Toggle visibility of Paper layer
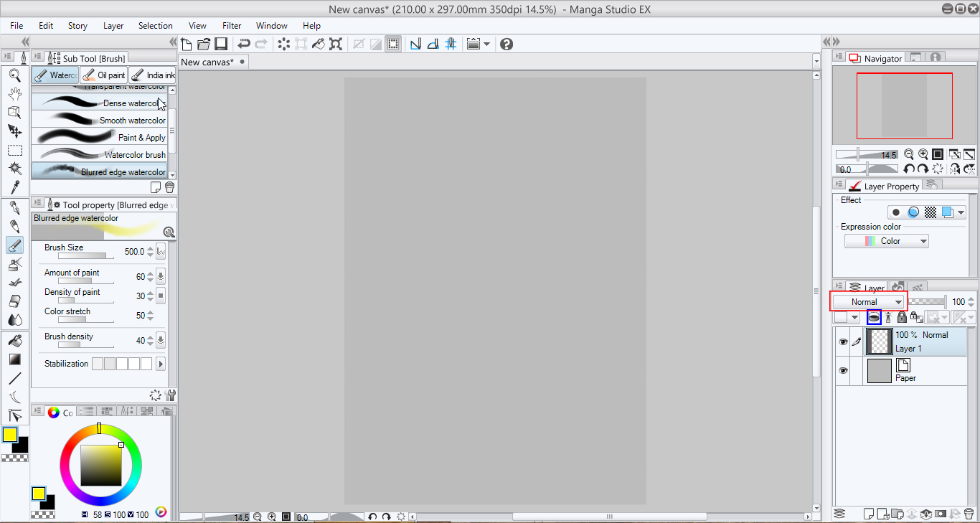The height and width of the screenshot is (523, 980). [843, 371]
